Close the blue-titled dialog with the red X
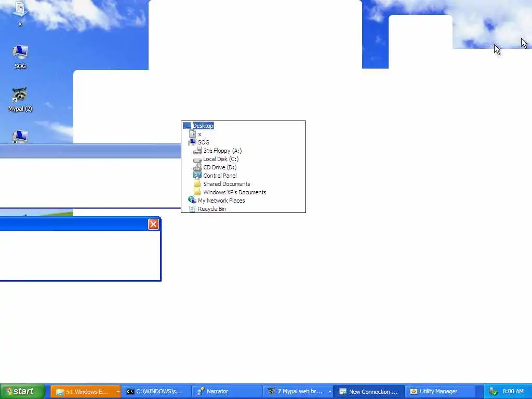 click(153, 224)
